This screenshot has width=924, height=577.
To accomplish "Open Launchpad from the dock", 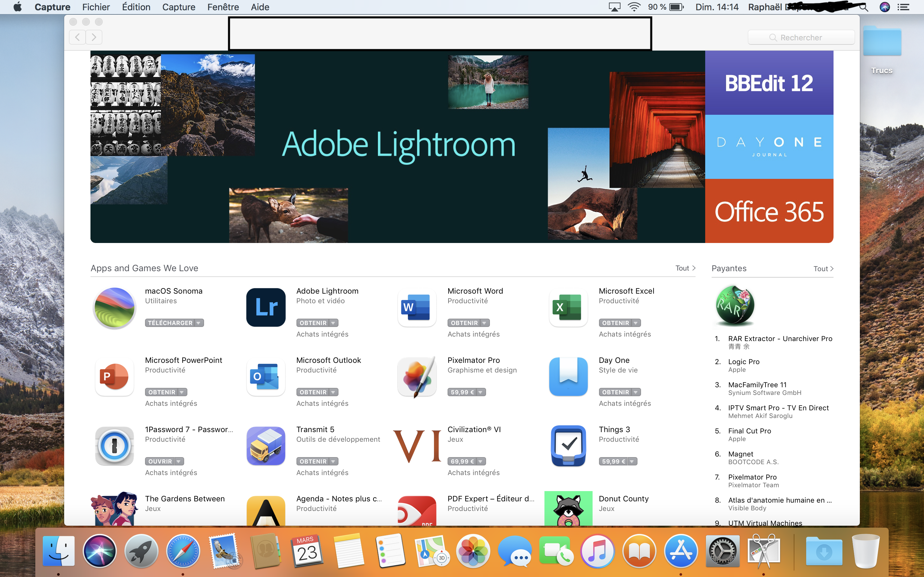I will 141,551.
